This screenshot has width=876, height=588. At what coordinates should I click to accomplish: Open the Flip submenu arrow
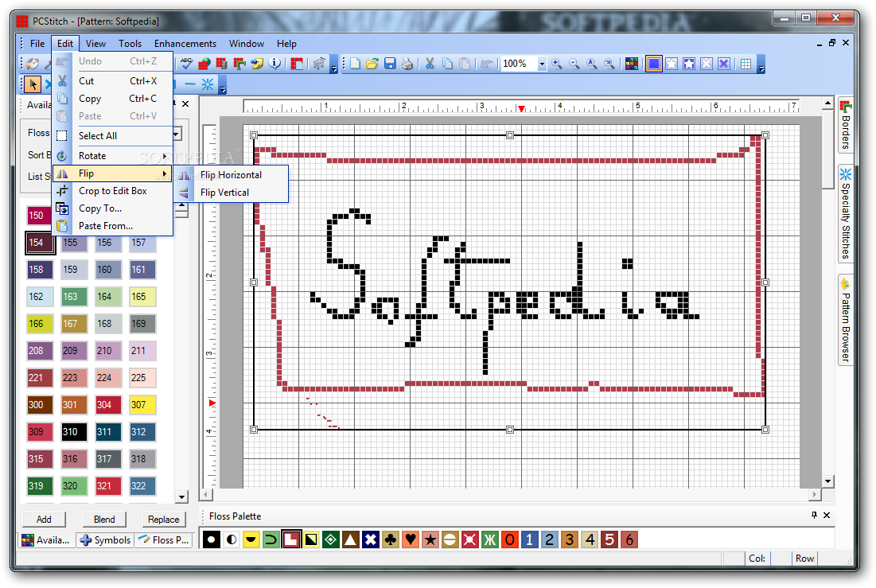coord(164,173)
